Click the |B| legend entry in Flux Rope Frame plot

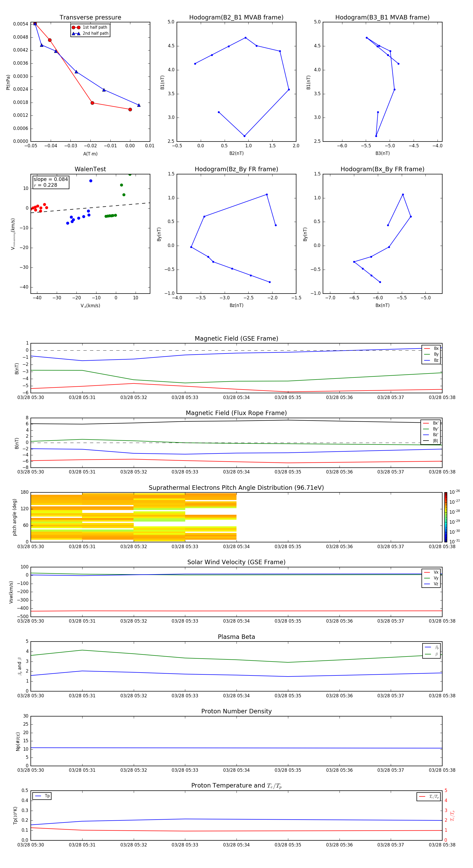431,441
